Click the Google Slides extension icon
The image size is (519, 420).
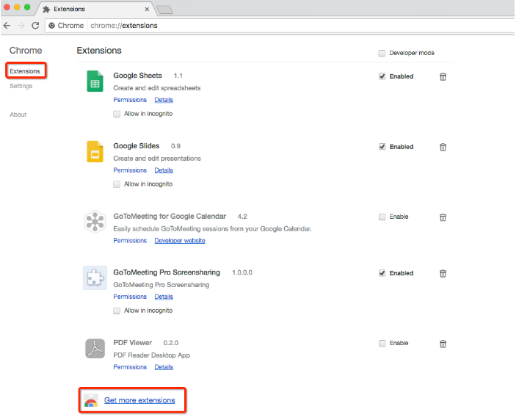coord(95,151)
